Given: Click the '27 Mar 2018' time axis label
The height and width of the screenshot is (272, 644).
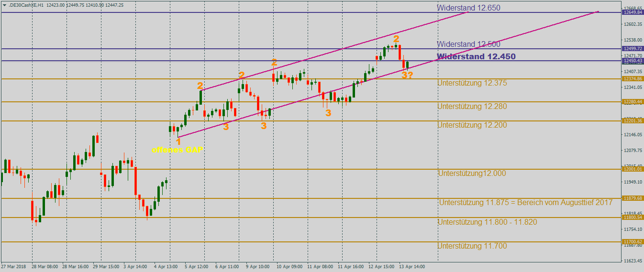Looking at the screenshot, I should click(14, 267).
